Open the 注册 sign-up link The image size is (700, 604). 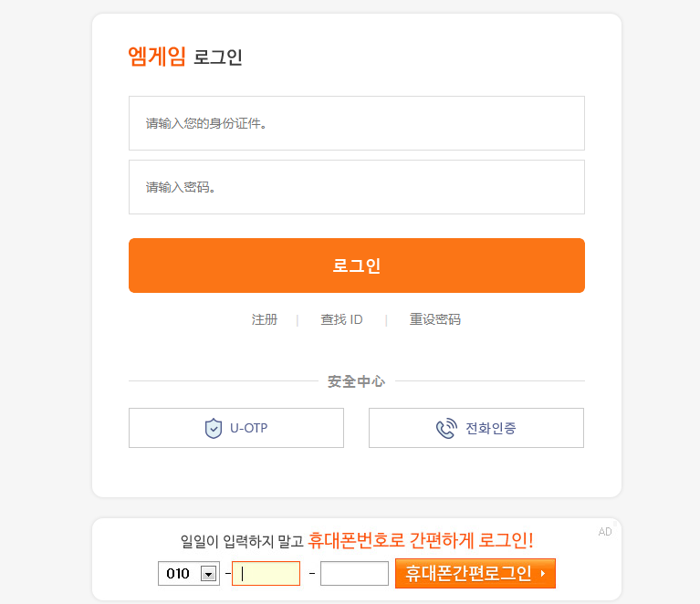pyautogui.click(x=265, y=319)
